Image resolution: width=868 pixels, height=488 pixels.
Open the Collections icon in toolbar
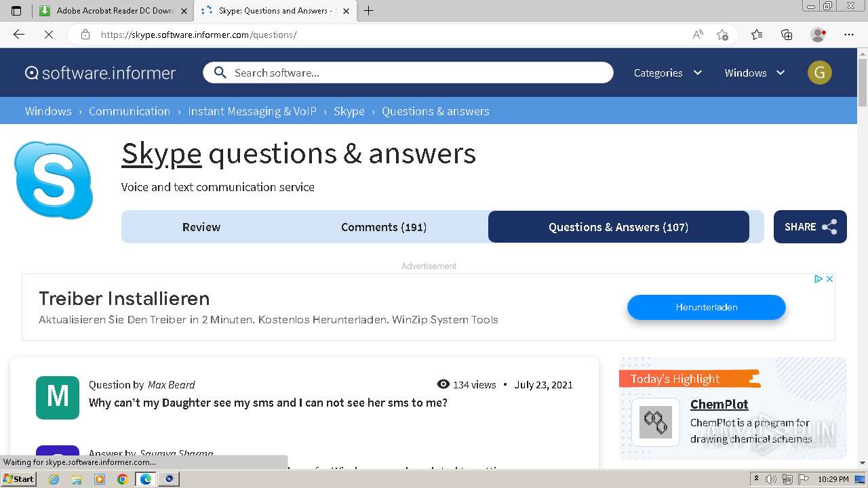pos(787,35)
